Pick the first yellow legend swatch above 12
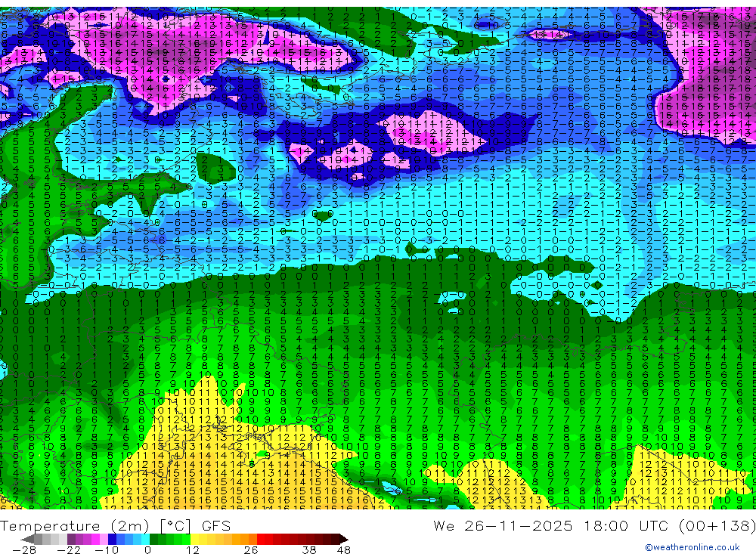Image resolution: width=756 pixels, height=554 pixels. [194, 539]
